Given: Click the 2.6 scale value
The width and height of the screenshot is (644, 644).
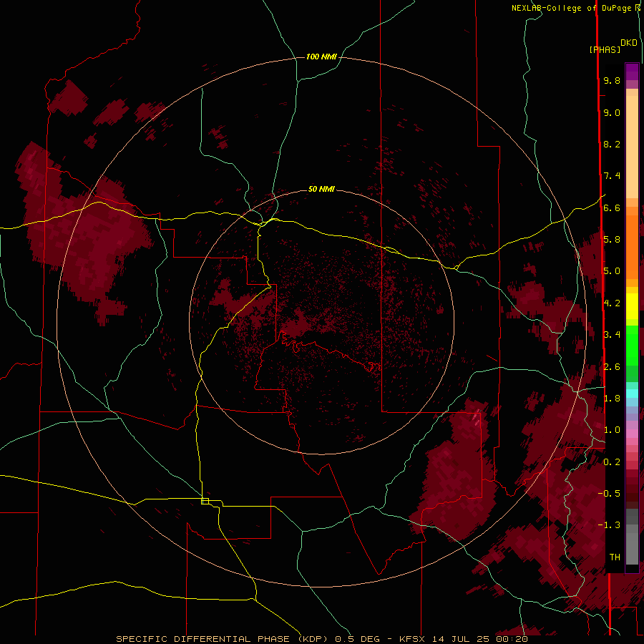Looking at the screenshot, I should tap(612, 367).
